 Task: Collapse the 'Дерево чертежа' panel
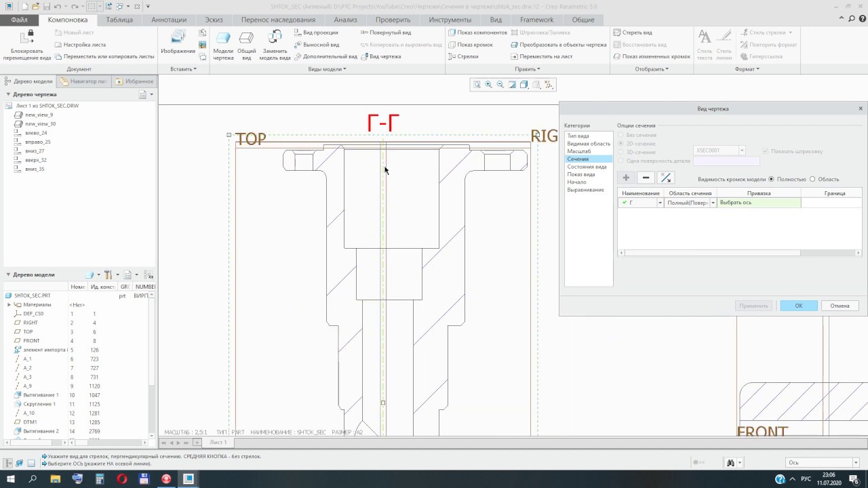(8, 95)
